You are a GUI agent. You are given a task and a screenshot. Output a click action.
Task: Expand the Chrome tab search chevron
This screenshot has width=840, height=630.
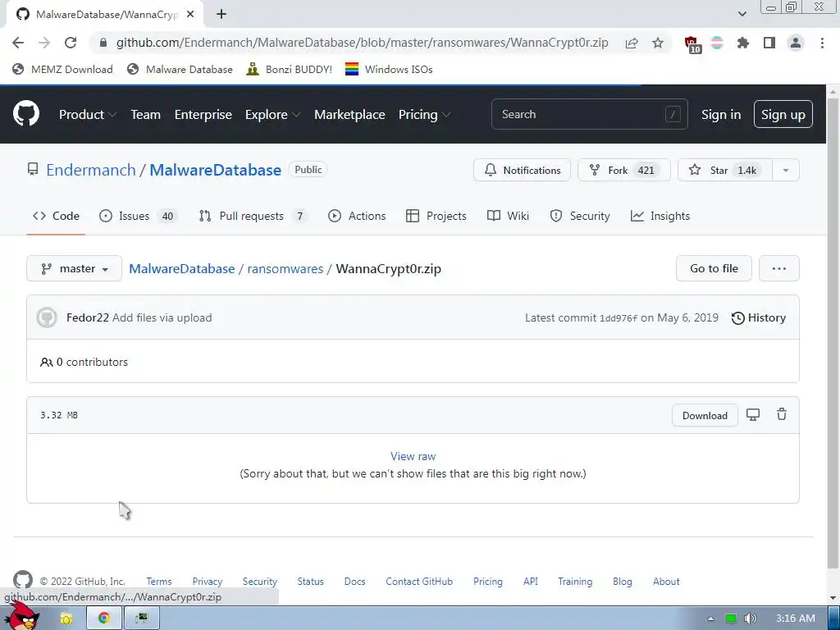[742, 14]
